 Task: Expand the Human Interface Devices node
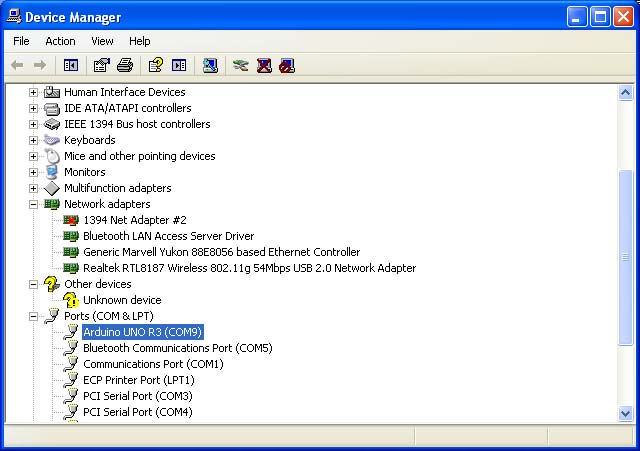click(x=33, y=92)
